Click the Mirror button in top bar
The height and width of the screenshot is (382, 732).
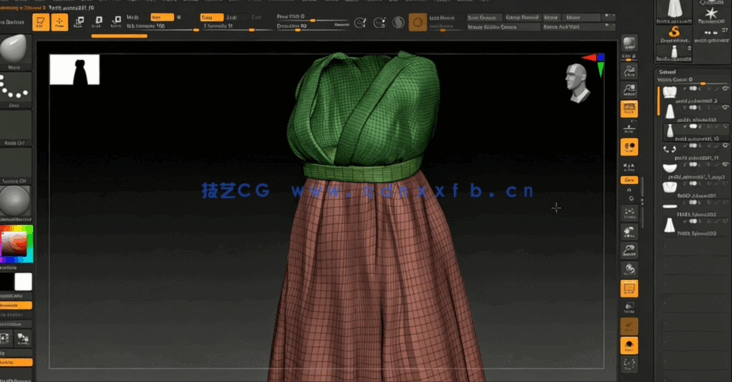coord(581,17)
